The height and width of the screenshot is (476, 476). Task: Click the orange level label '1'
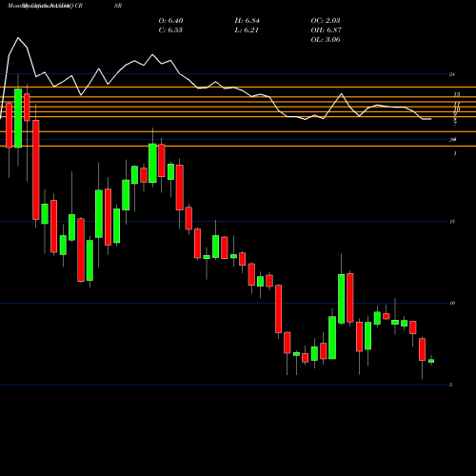pos(455,153)
